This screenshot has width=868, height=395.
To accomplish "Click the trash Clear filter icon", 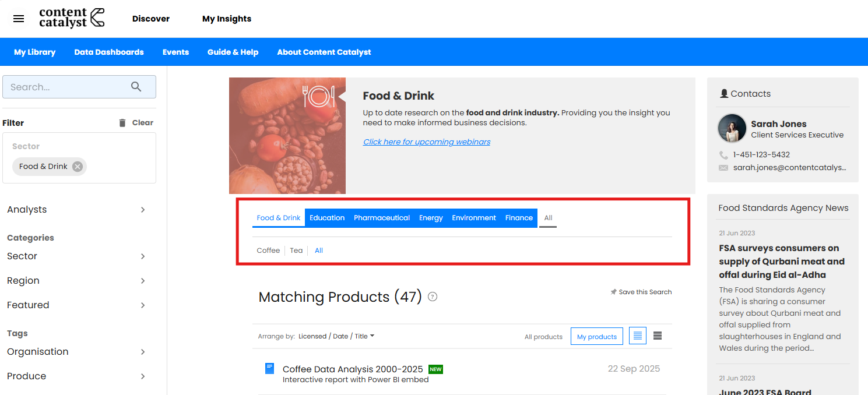I will pyautogui.click(x=122, y=123).
